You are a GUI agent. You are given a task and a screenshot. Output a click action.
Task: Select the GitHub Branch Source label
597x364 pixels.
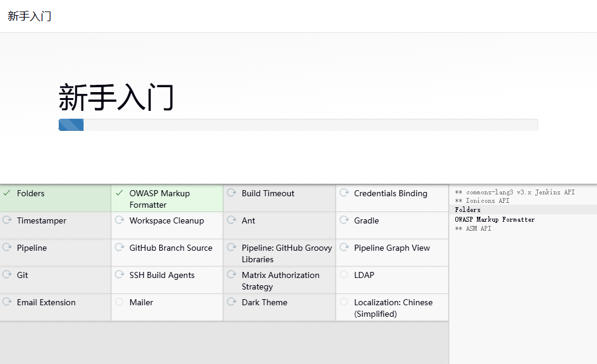171,248
